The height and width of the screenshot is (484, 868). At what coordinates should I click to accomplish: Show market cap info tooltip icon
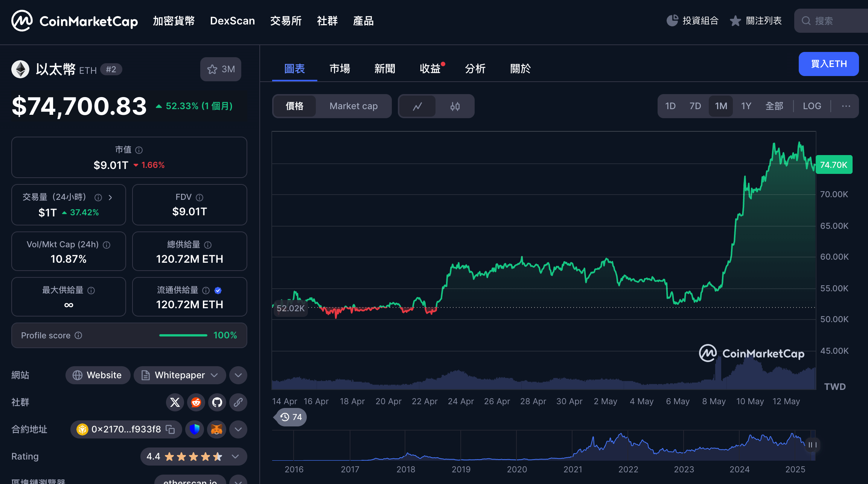pos(139,150)
